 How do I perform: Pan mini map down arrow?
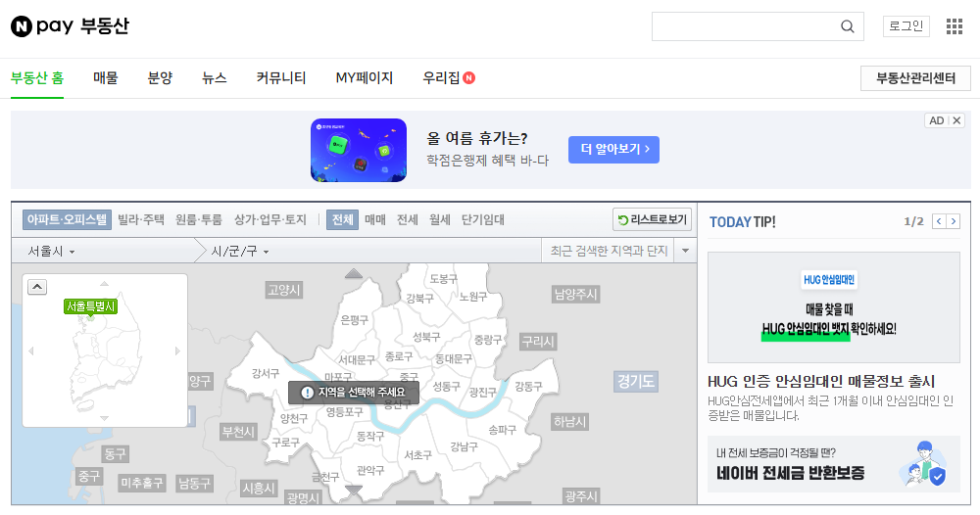(105, 418)
